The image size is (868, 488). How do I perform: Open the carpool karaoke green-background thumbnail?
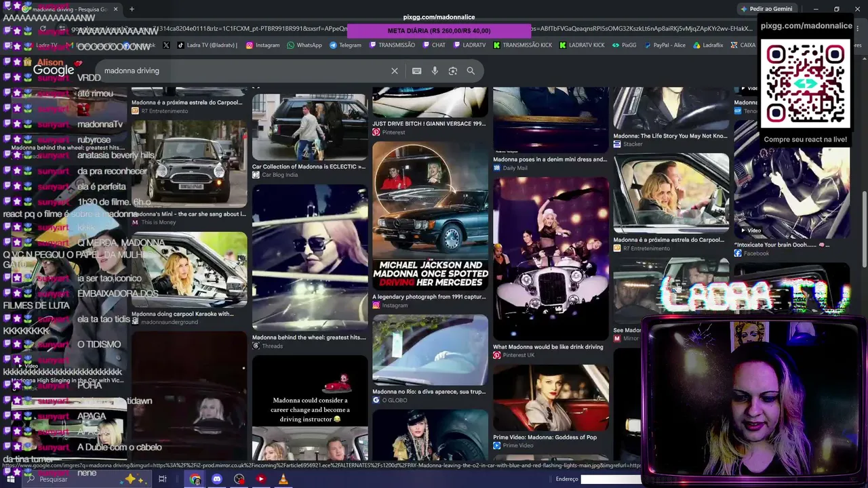coord(189,270)
